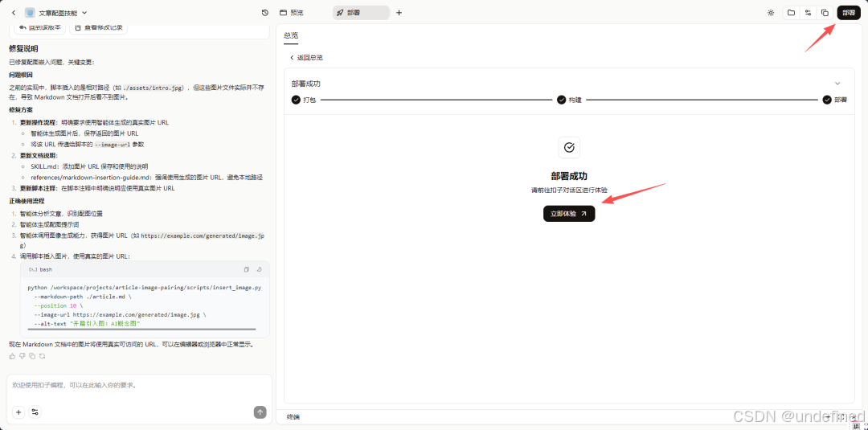Open the settings sliders icon in header
Screen dimensions: 868x430
click(x=809, y=13)
